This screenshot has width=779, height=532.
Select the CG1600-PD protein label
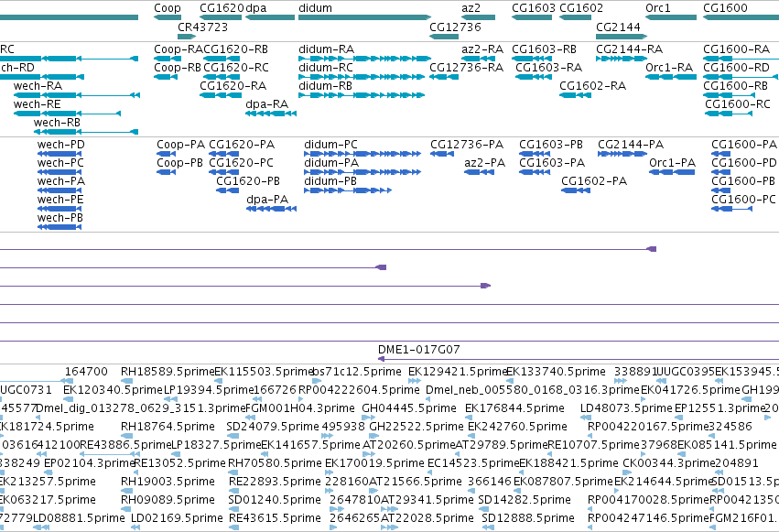pos(743,163)
